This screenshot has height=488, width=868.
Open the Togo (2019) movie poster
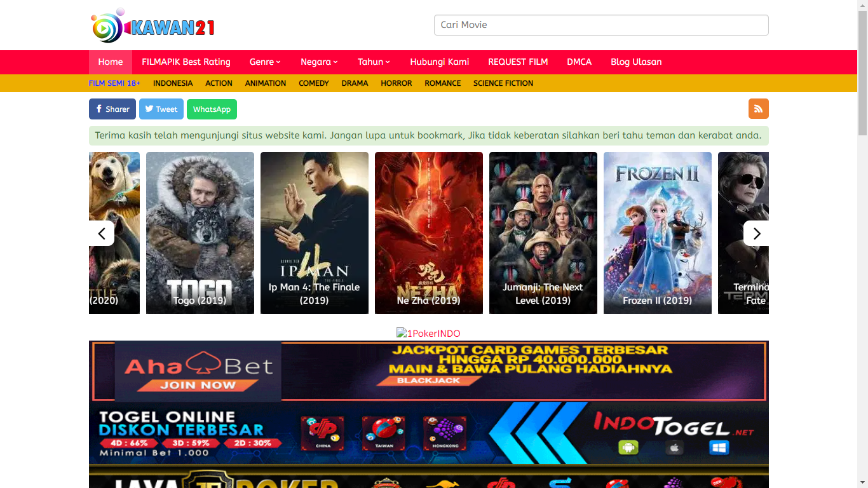click(200, 233)
